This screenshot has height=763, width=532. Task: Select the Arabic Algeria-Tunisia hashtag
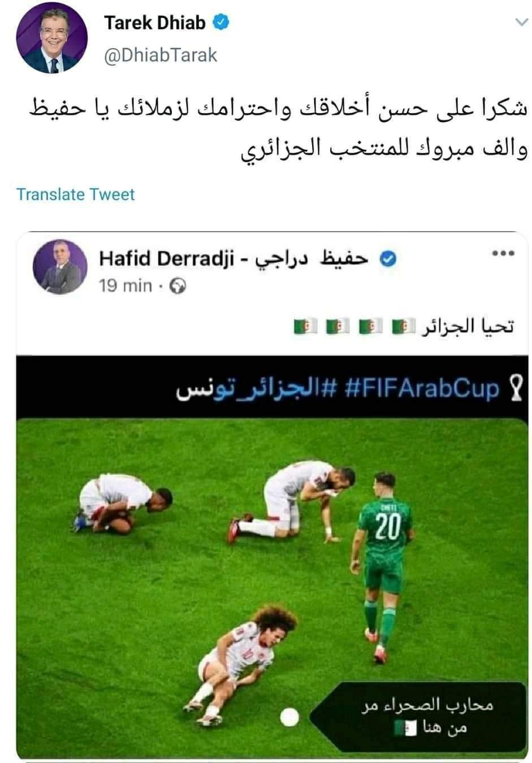[259, 389]
